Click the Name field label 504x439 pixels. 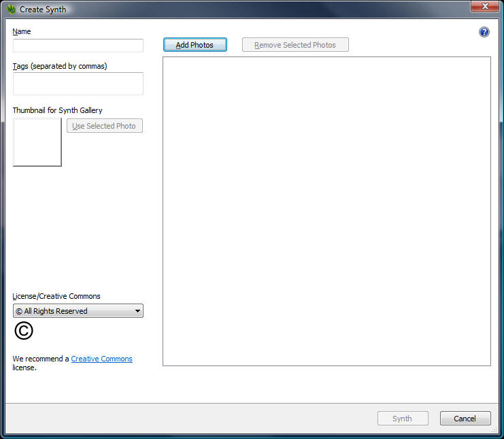pos(22,31)
